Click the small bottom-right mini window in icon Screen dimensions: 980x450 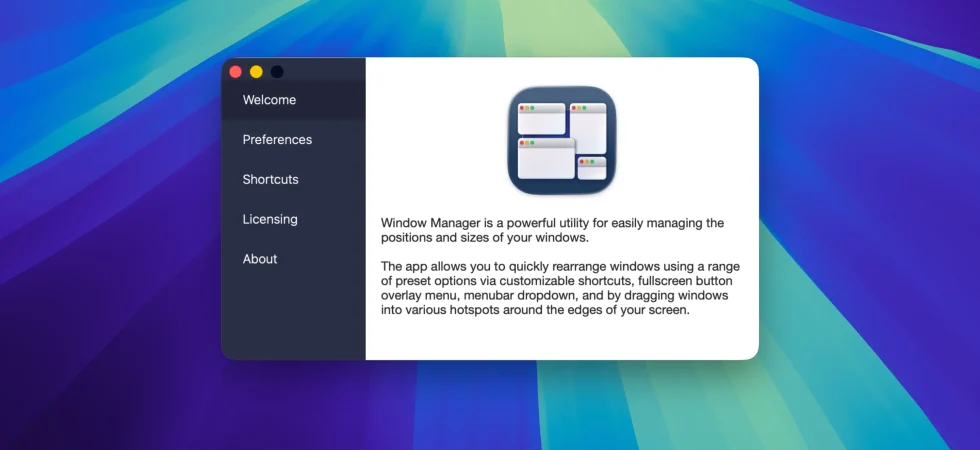point(592,168)
